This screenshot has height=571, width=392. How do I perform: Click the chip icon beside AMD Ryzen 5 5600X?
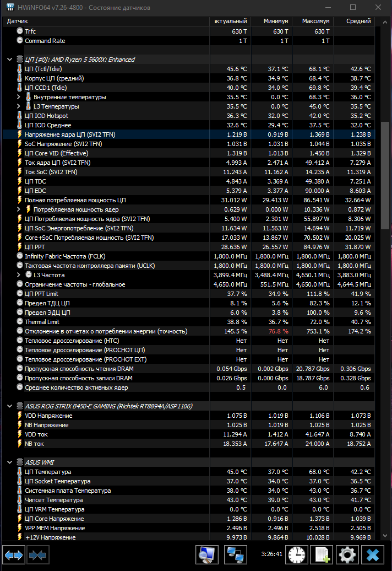(20, 60)
